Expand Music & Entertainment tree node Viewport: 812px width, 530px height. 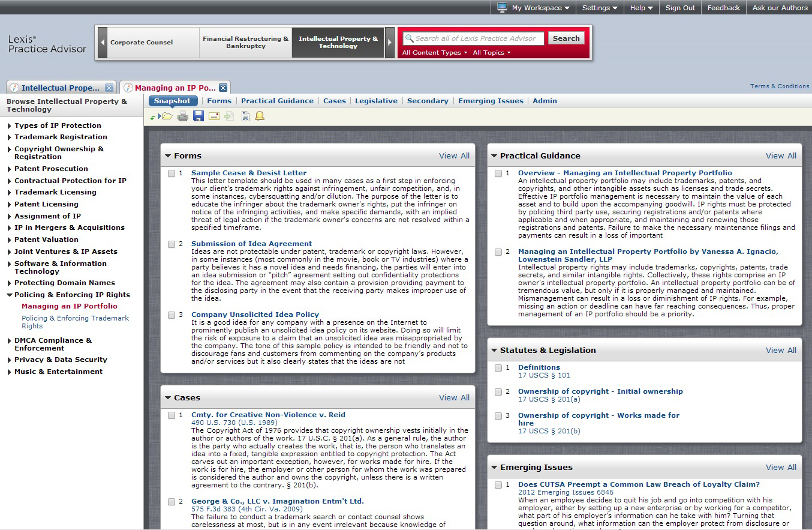(9, 372)
